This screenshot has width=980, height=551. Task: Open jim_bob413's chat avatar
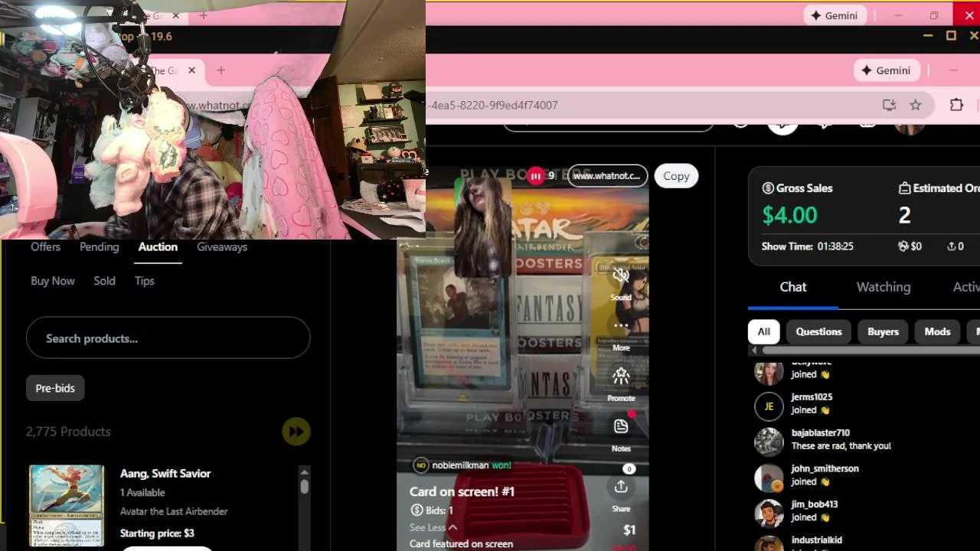coord(769,513)
